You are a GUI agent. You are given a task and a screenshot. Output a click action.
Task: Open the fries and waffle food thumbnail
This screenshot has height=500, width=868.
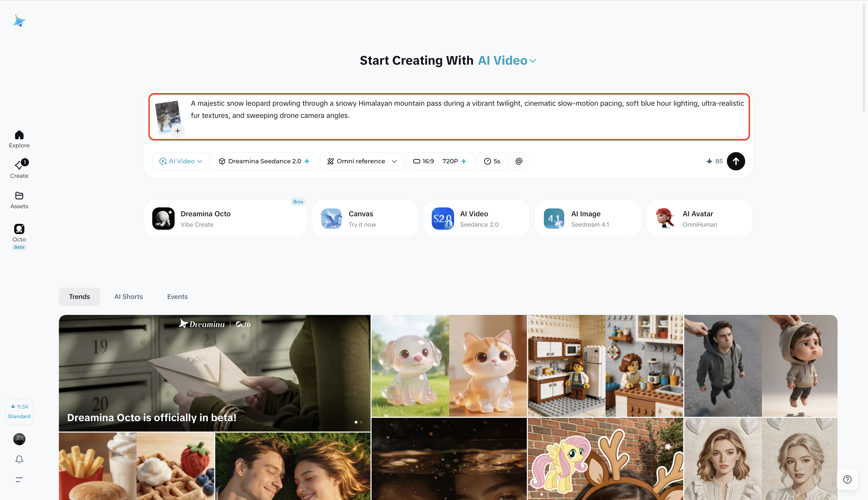pos(137,466)
